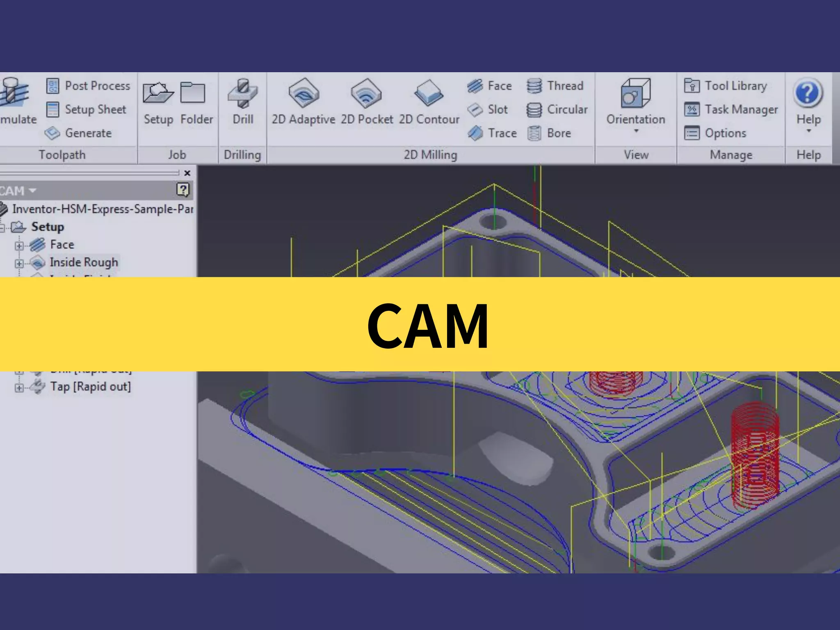The width and height of the screenshot is (840, 630).
Task: Expand the Face operation tree node
Action: tap(19, 246)
